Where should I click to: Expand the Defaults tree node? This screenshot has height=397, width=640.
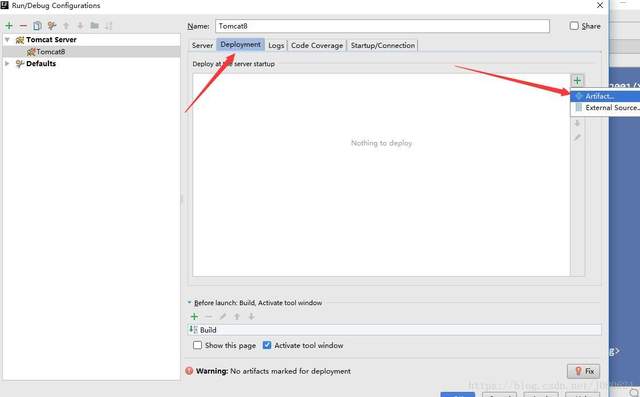click(7, 63)
